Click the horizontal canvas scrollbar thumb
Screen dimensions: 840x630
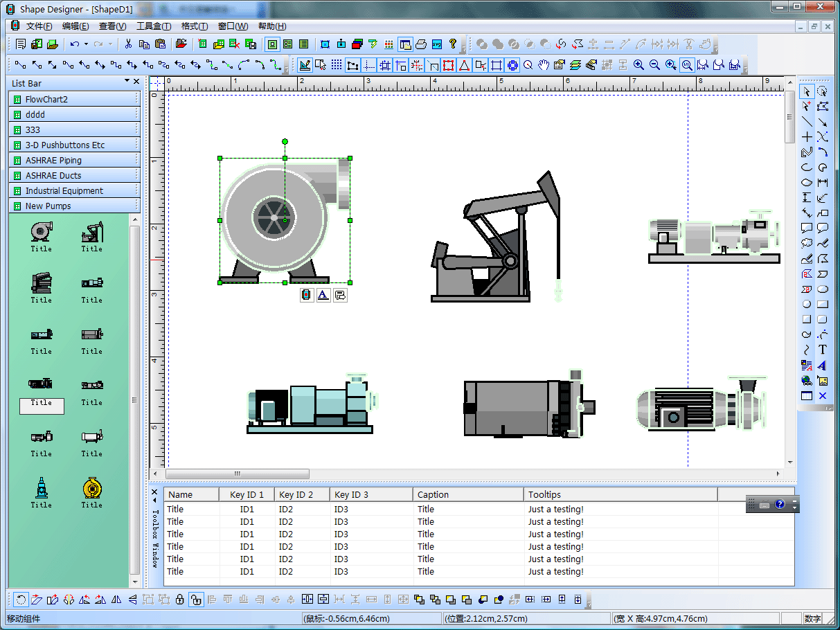[237, 474]
